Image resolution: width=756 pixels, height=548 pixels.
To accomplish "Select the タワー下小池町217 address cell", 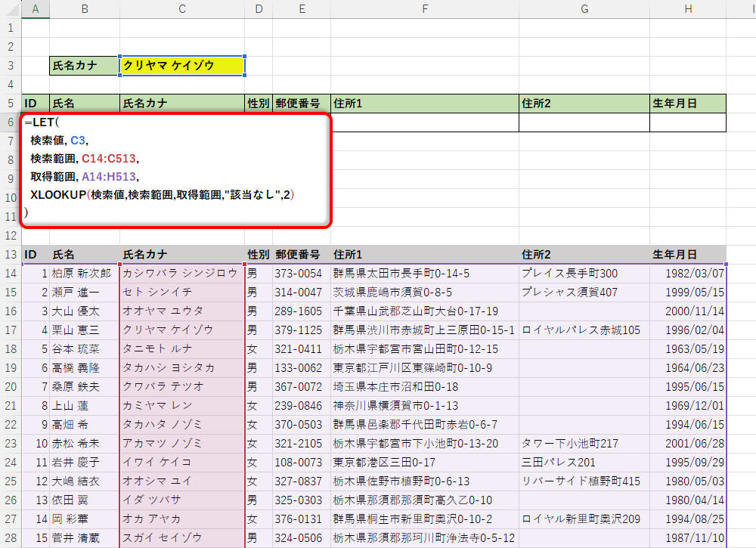I will pos(584,443).
